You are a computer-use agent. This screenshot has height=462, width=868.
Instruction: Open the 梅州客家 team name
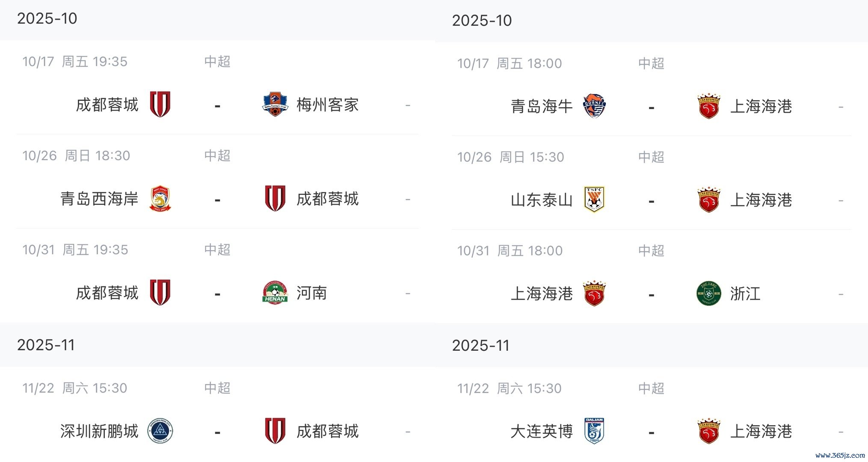[x=328, y=105]
